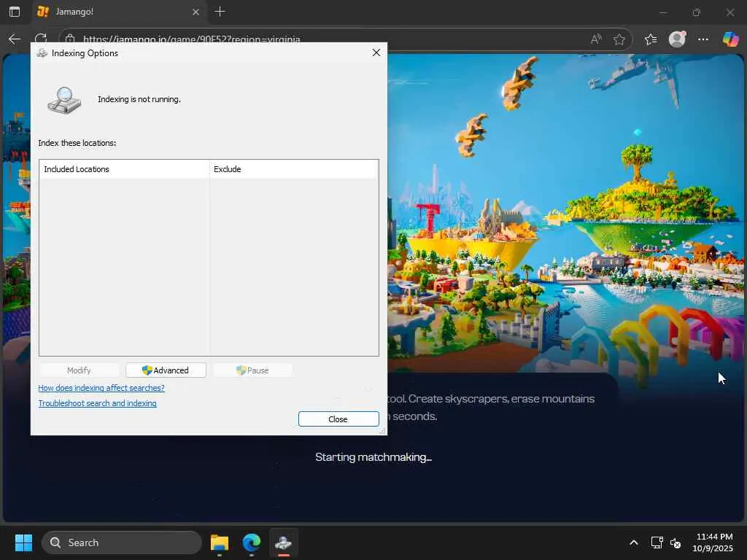Click the 'Indexing is not running.' status text
The width and height of the screenshot is (747, 560).
tap(139, 99)
